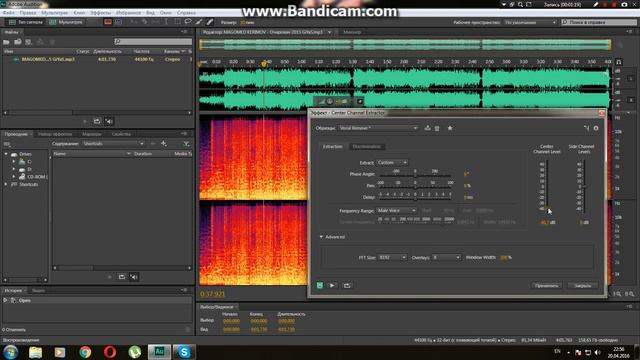Click the filter icon in Media Browser
Screen dimensions: 640x360
tap(186, 144)
